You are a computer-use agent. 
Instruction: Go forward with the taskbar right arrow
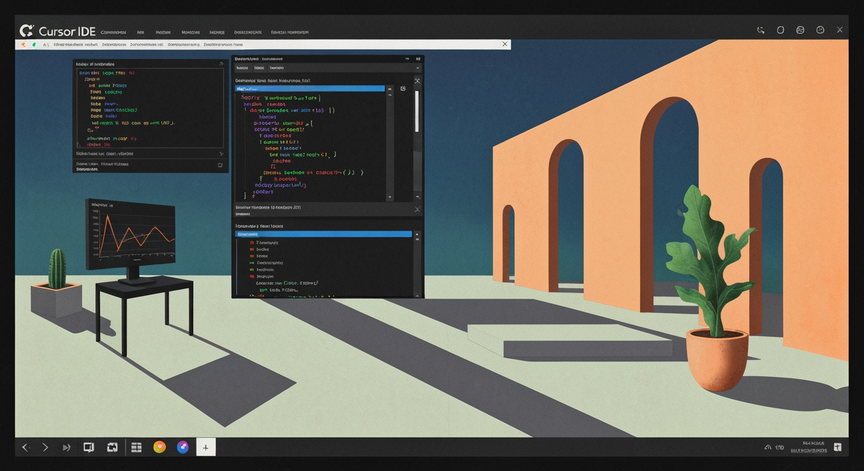45,447
